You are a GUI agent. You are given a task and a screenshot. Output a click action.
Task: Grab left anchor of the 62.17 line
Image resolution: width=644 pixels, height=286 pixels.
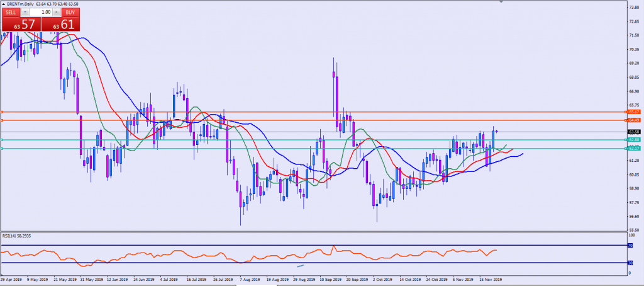2,149
